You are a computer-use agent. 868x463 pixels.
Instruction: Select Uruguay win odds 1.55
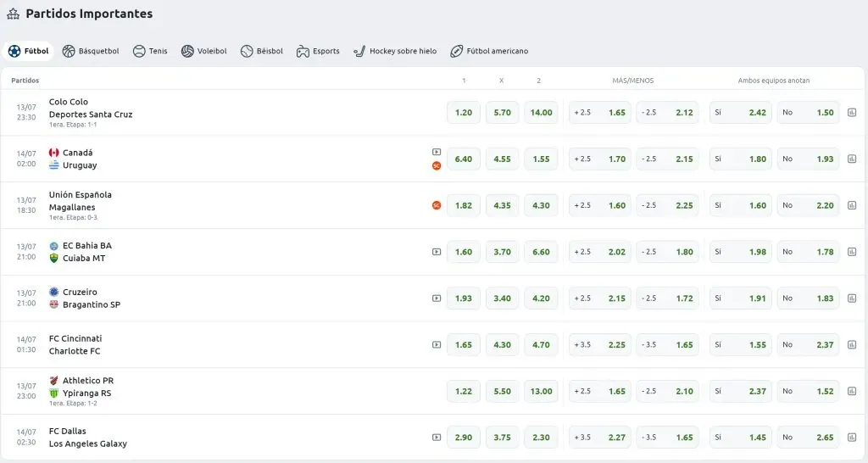pos(541,159)
